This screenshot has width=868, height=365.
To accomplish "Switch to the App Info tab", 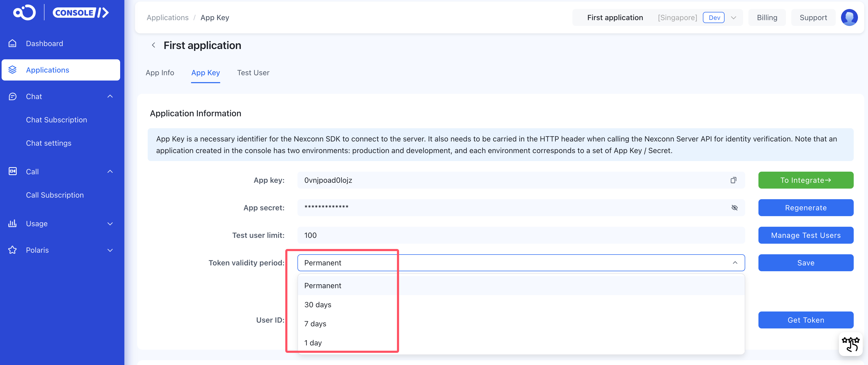I will 160,73.
